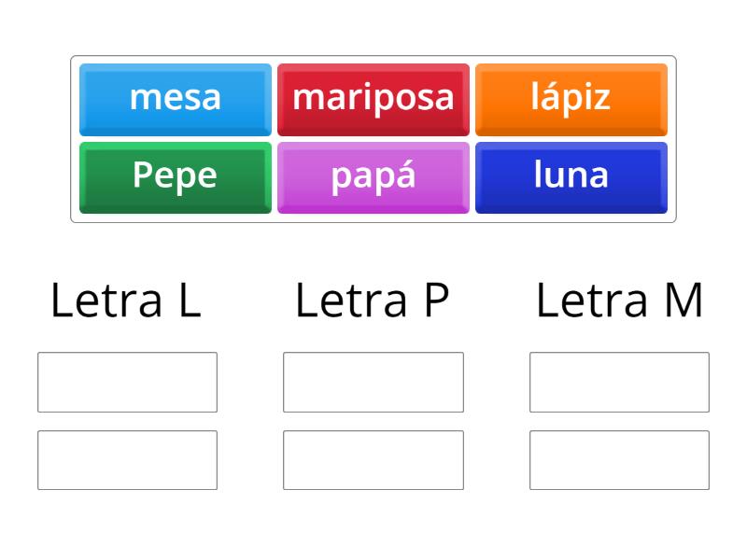This screenshot has height=560, width=747.
Task: Select the orange "lápiz" word tile
Action: (x=571, y=97)
